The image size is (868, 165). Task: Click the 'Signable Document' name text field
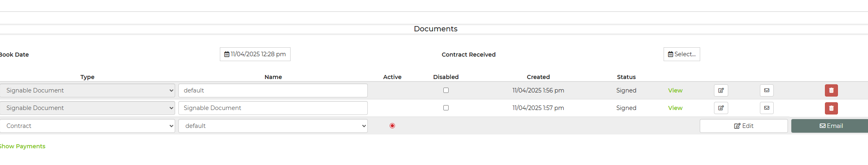point(273,108)
